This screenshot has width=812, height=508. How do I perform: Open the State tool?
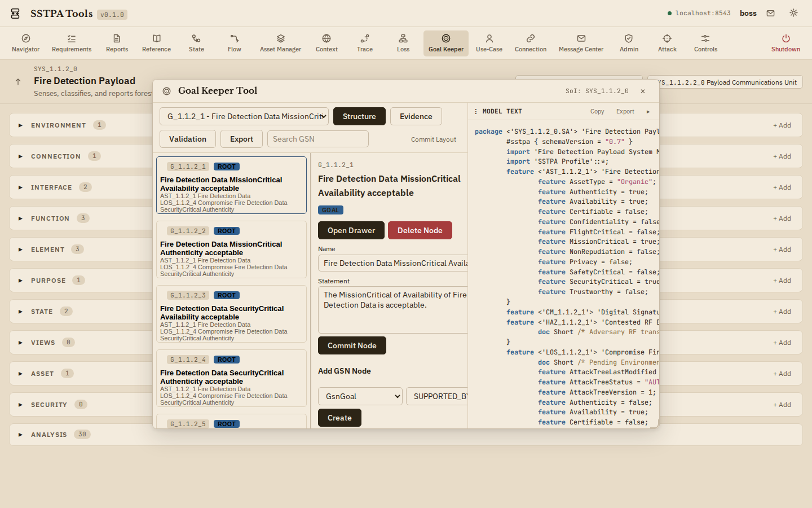(196, 43)
